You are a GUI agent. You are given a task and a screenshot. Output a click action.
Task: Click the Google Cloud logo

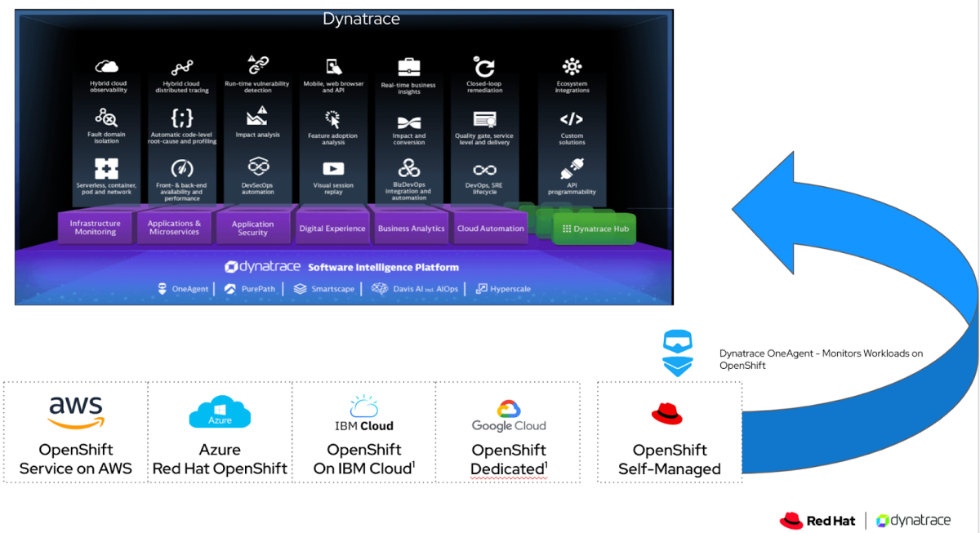(508, 410)
